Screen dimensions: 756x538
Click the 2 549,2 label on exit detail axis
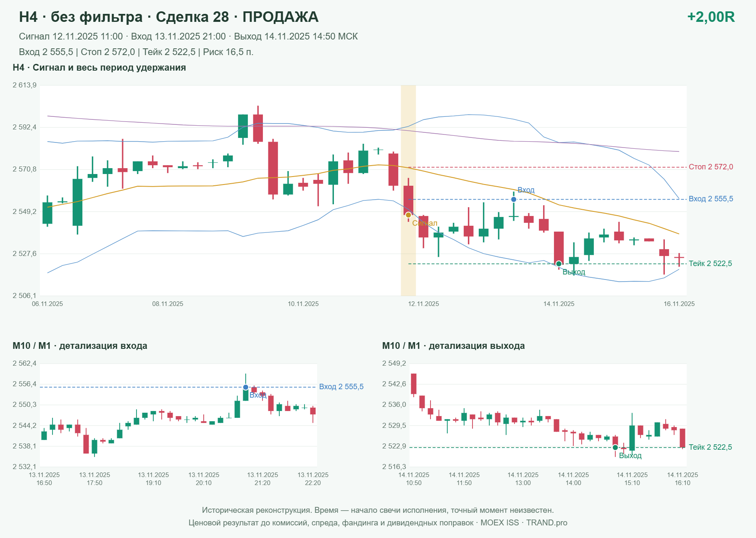394,364
